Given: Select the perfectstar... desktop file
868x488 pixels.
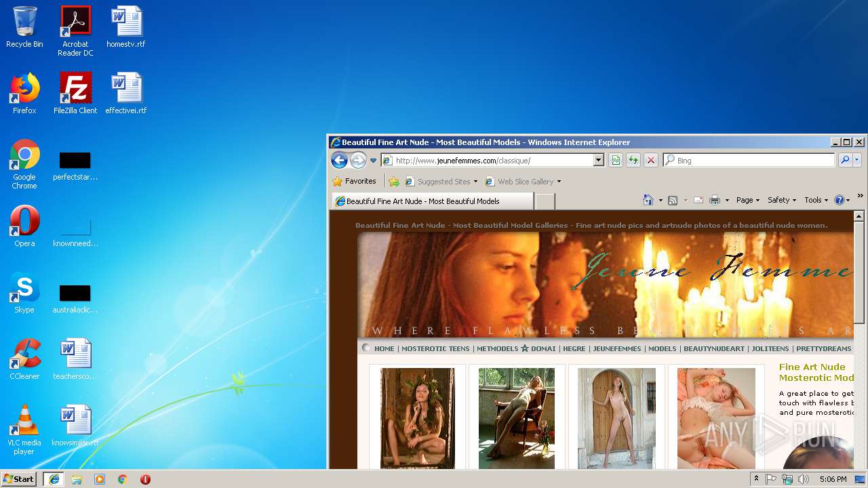Looking at the screenshot, I should tap(75, 165).
